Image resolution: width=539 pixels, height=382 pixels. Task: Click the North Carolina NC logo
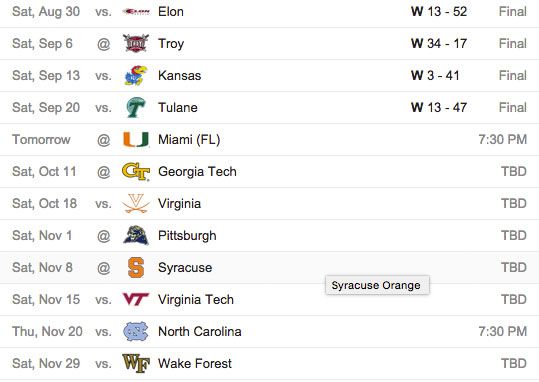pos(136,331)
